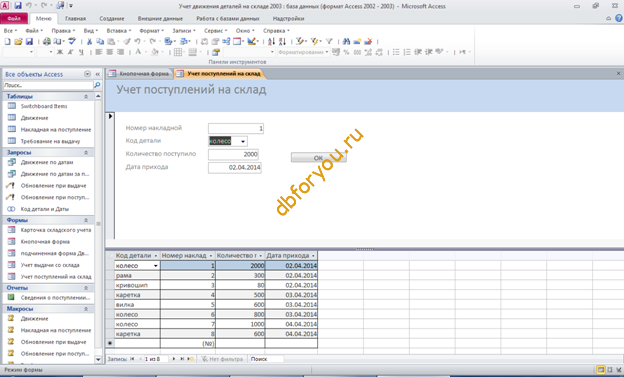Click the New record icon beside binoculars
The width and height of the screenshot is (624, 377).
357,41
